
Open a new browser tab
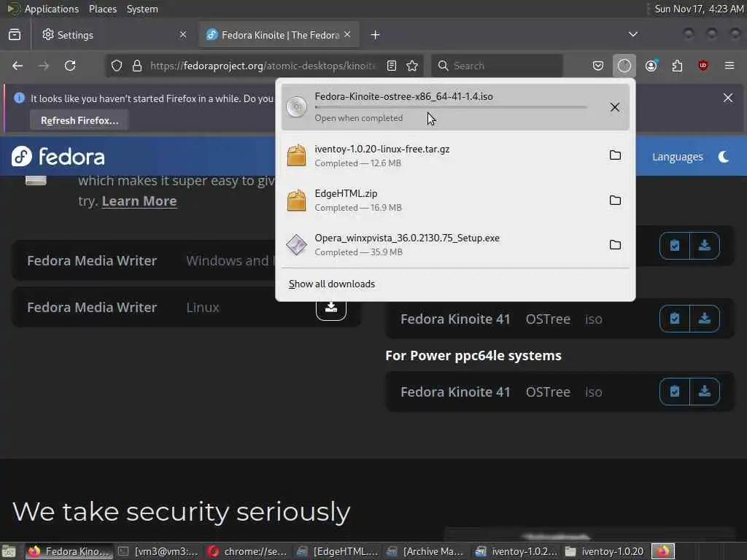(x=375, y=35)
